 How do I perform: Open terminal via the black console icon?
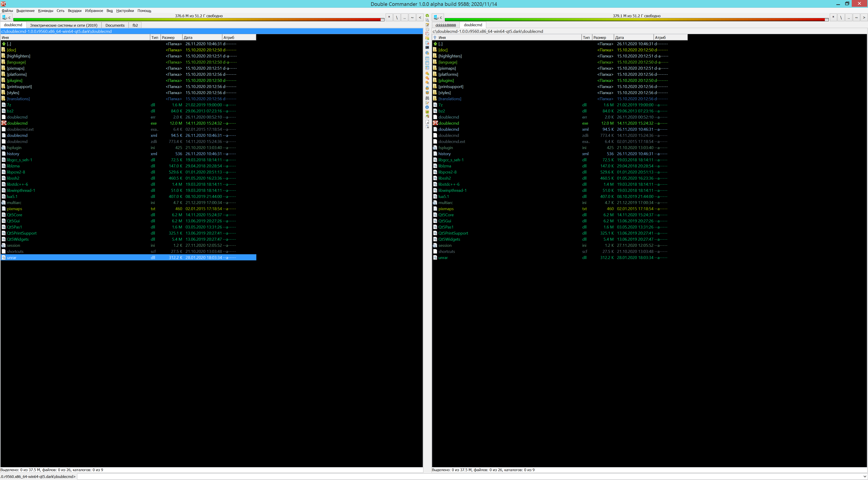tap(427, 47)
